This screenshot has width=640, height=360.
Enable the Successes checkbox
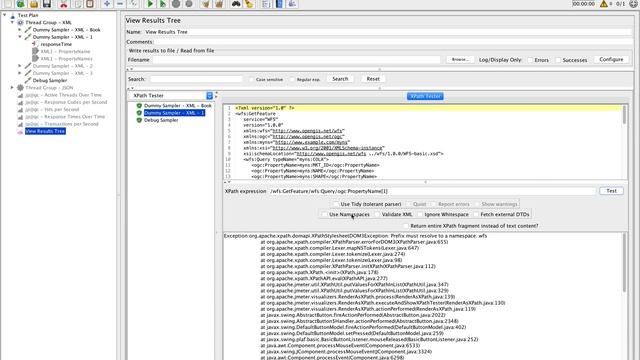[558, 60]
